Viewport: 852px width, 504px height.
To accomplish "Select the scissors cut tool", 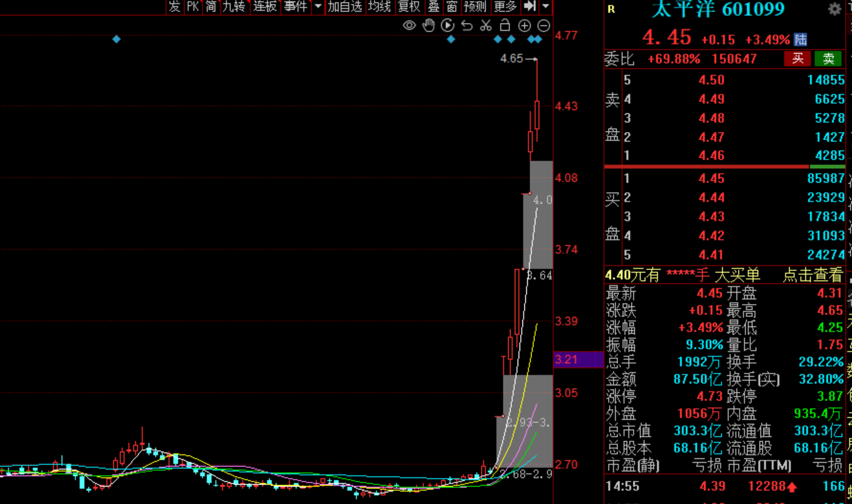I will tap(486, 25).
